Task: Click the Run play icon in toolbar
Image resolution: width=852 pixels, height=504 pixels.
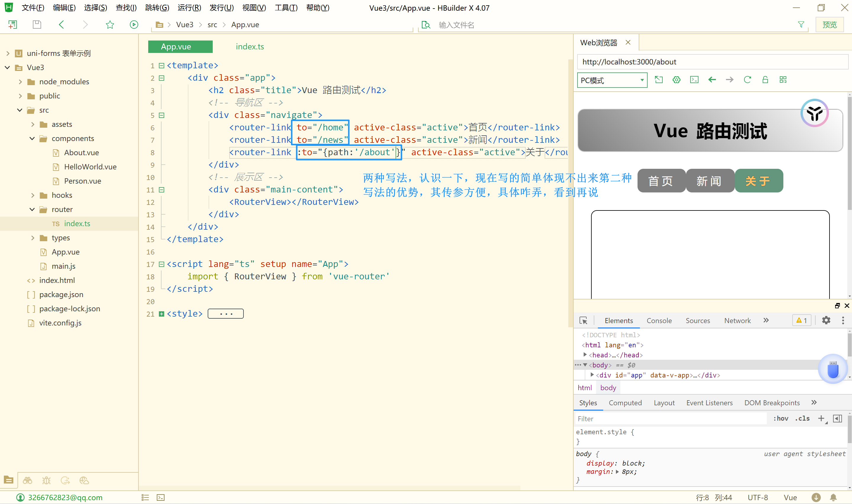Action: 134,25
